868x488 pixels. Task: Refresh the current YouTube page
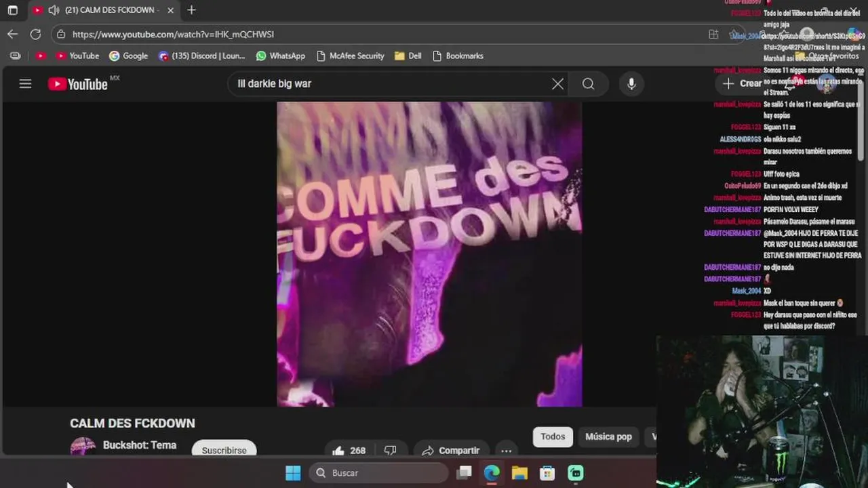35,34
